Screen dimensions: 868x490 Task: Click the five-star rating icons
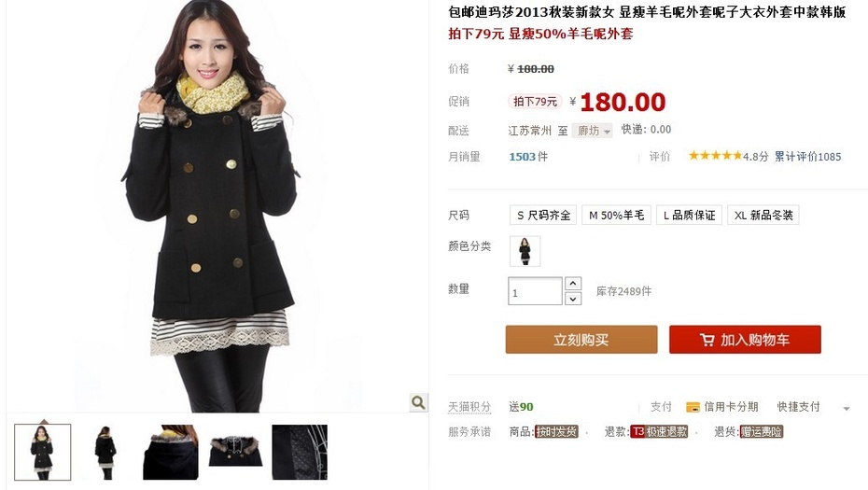point(715,156)
